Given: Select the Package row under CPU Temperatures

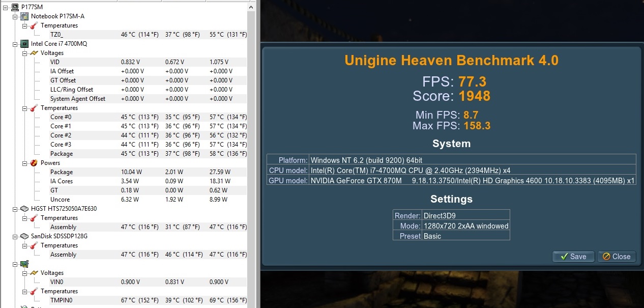Looking at the screenshot, I should click(148, 154).
